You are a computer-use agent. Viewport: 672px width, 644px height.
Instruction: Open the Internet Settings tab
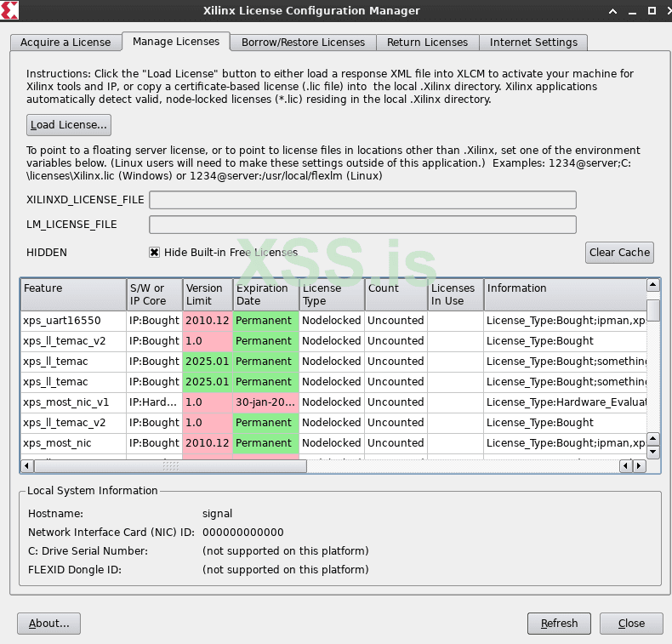533,43
